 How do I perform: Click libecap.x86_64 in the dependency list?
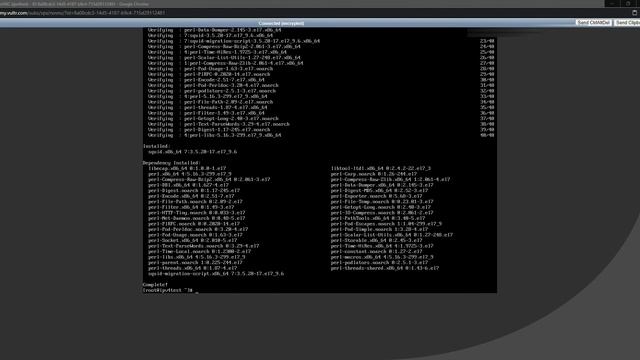[x=187, y=168]
